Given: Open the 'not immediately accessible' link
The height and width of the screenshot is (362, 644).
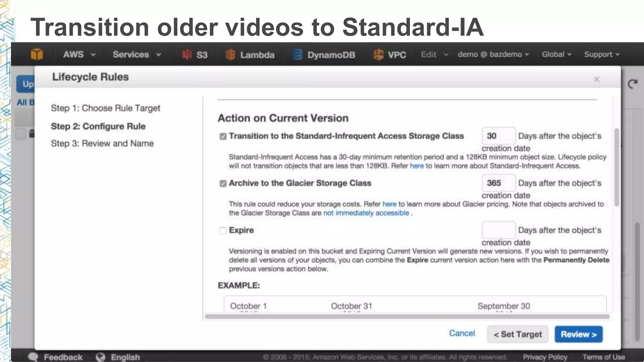Looking at the screenshot, I should 366,213.
